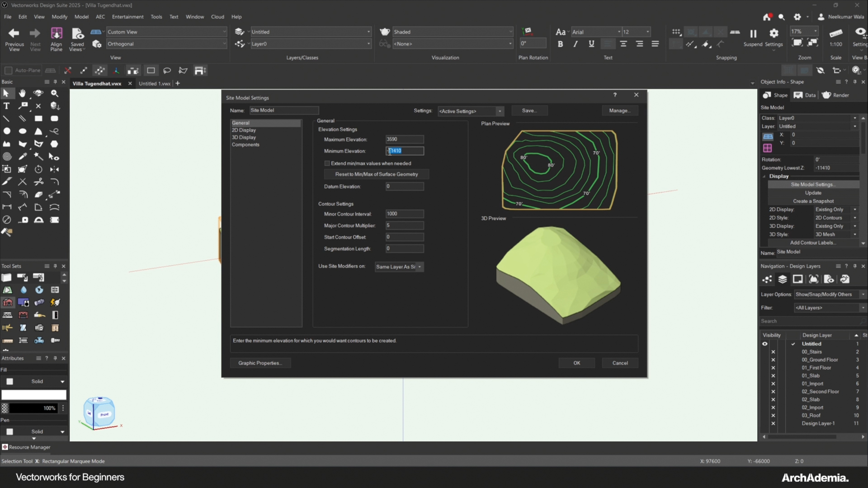Click the Minor Contour Interval field
Image resolution: width=868 pixels, height=488 pixels.
click(x=404, y=214)
